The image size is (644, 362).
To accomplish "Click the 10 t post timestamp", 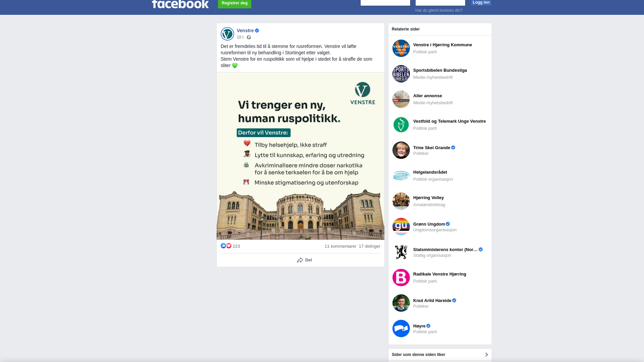I will [240, 37].
